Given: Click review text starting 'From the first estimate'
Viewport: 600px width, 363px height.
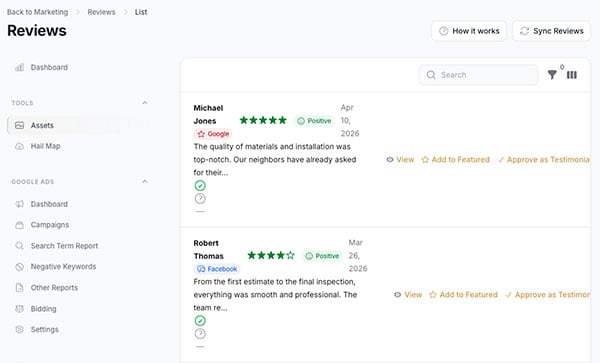Looking at the screenshot, I should coord(275,295).
